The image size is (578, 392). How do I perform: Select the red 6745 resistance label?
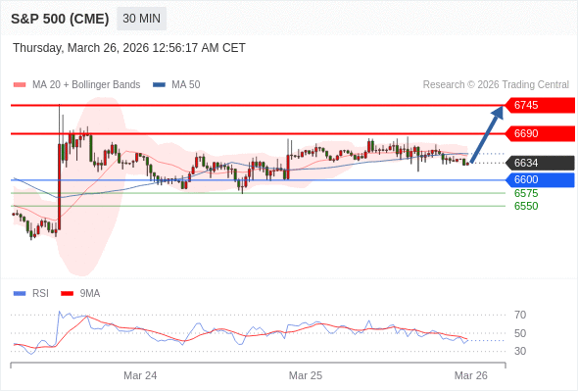coord(540,105)
